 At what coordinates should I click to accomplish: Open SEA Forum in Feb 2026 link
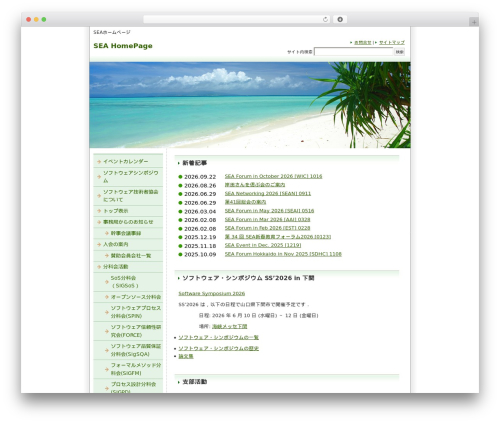click(x=267, y=228)
